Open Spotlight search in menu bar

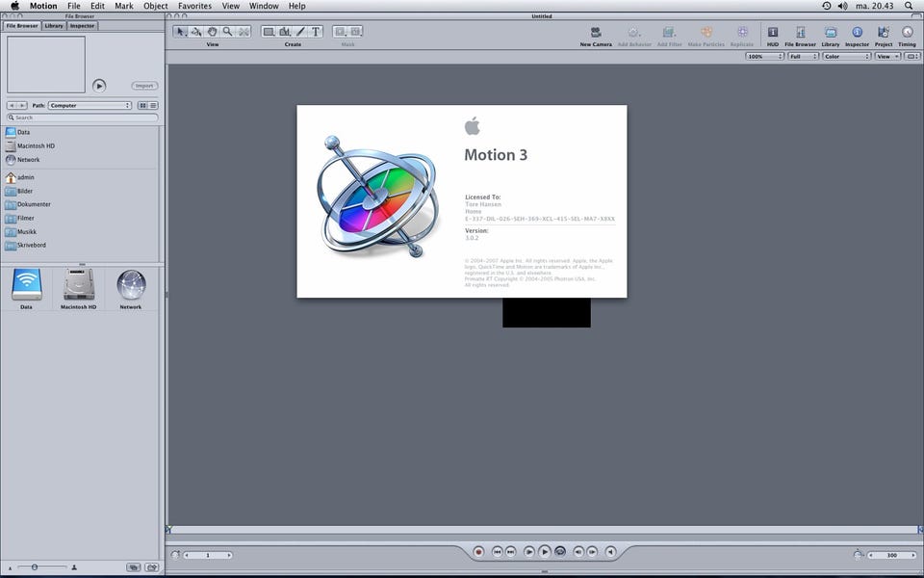click(910, 6)
